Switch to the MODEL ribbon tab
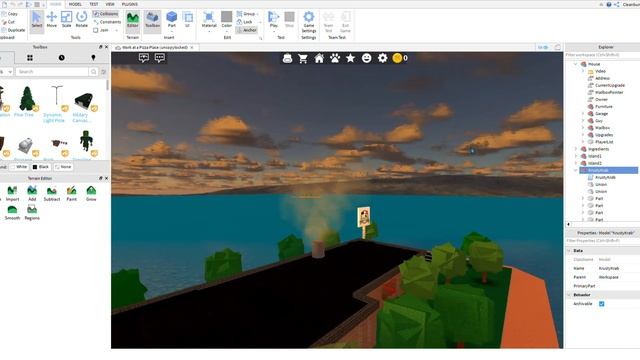Screen dimensions: 640x360 75,4
